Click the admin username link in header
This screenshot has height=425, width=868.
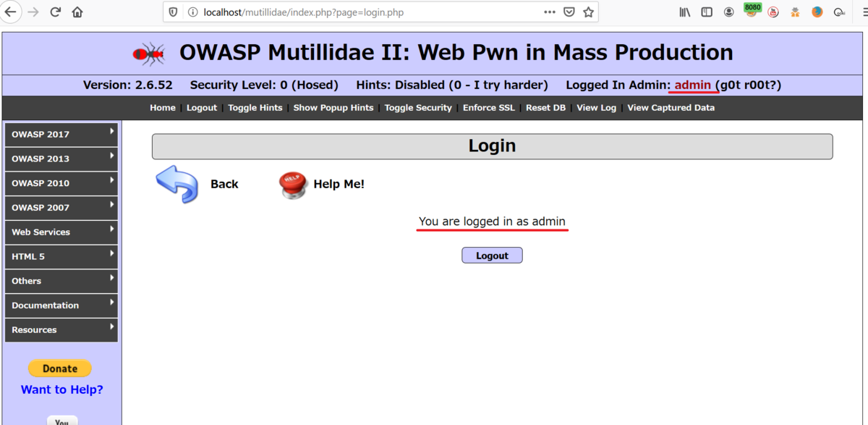click(x=693, y=85)
